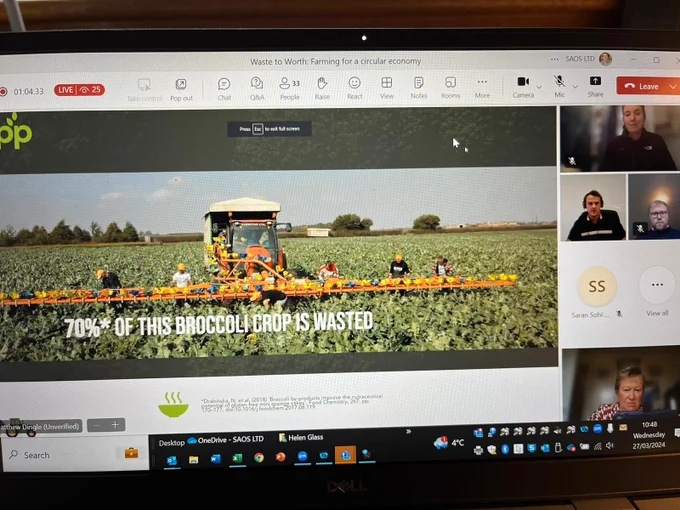This screenshot has height=510, width=680.
Task: Click the Take control button
Action: (x=144, y=91)
